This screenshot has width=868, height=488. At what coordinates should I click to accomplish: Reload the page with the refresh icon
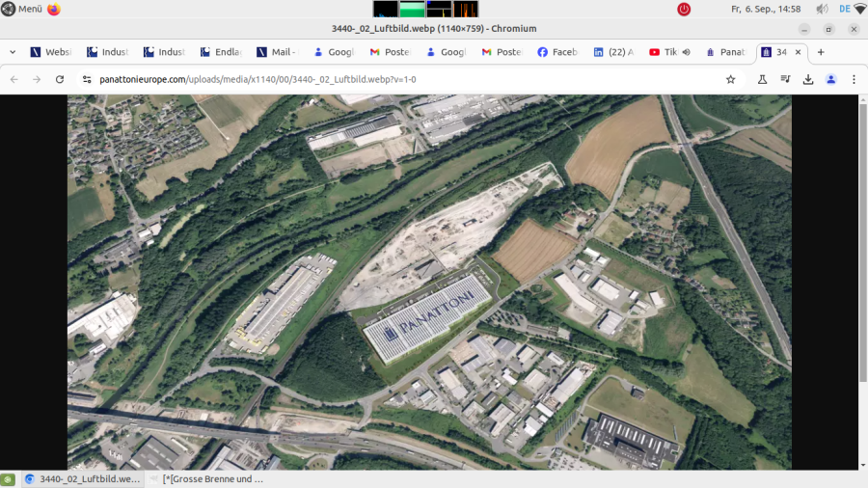tap(60, 79)
